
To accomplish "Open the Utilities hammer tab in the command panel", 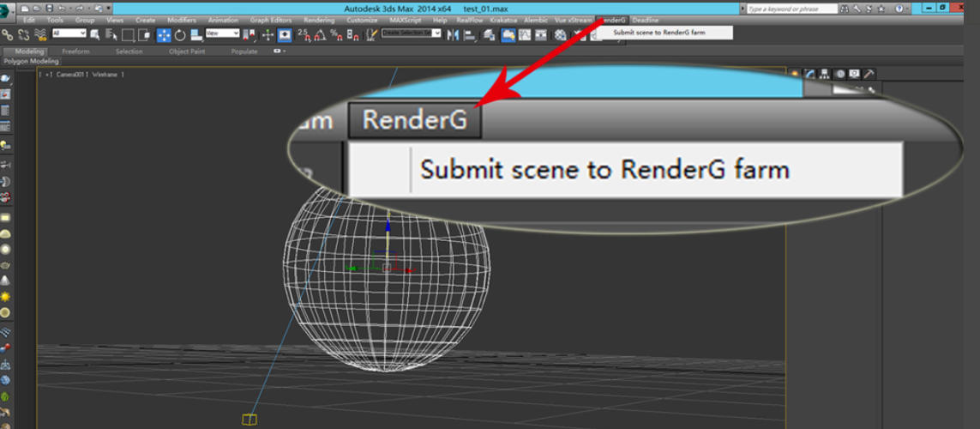I will [869, 74].
